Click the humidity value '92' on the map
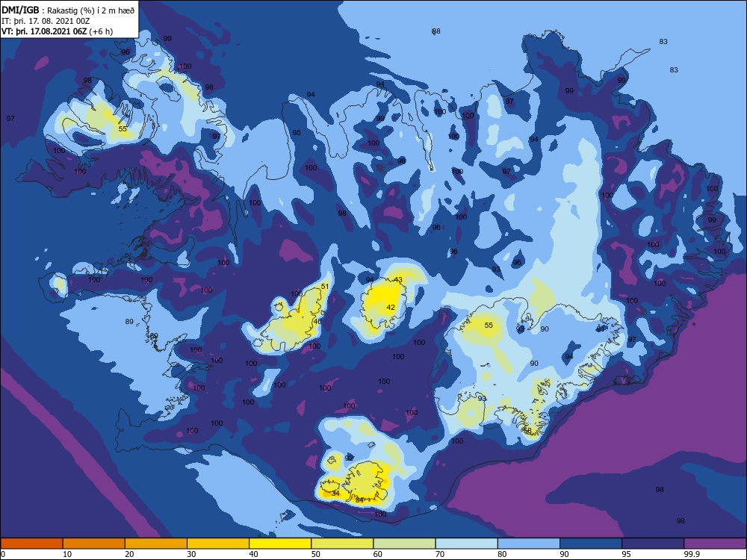Image resolution: width=747 pixels, height=560 pixels. coord(349,458)
